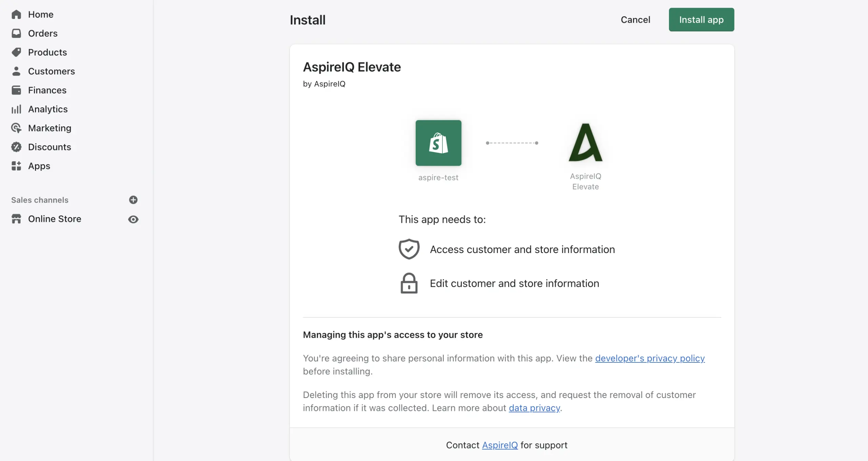This screenshot has height=461, width=868.
Task: Click the Marketing target icon
Action: point(16,128)
